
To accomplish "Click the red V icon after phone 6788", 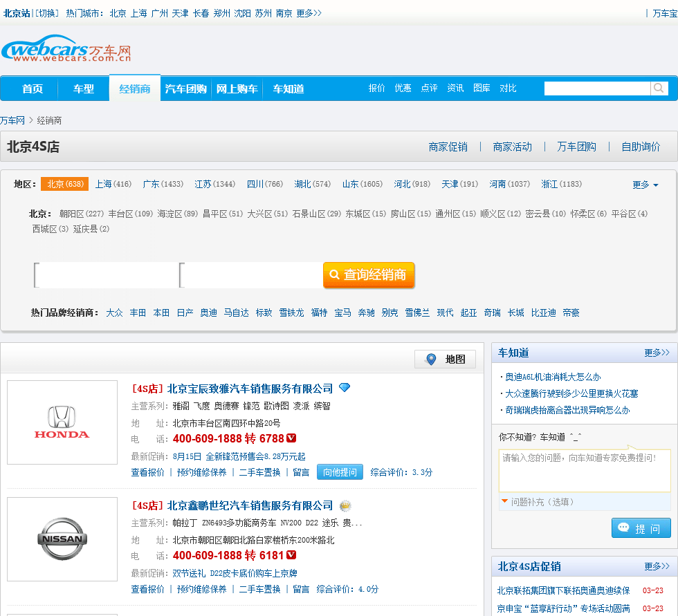I will click(291, 438).
